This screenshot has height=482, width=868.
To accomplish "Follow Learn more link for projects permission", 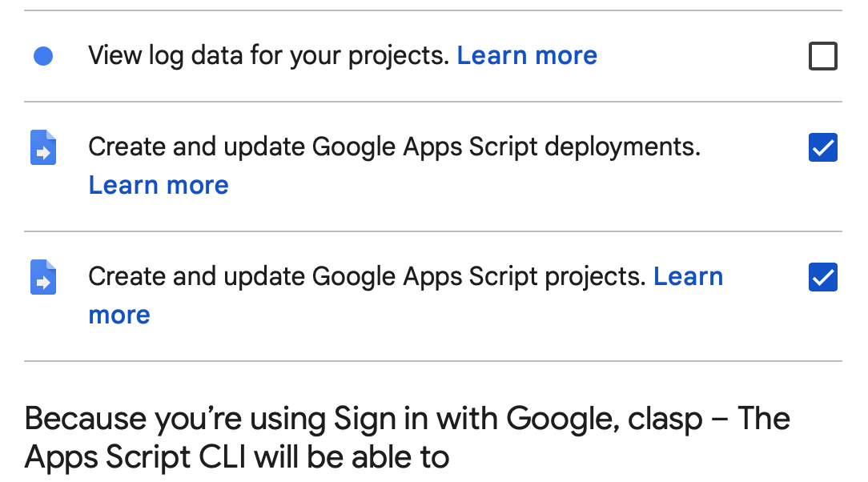I will pos(688,276).
